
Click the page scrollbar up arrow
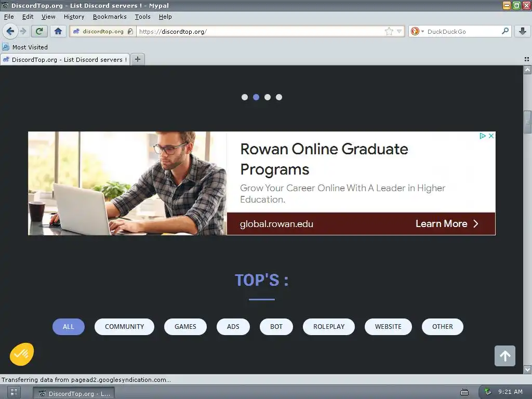pos(527,70)
